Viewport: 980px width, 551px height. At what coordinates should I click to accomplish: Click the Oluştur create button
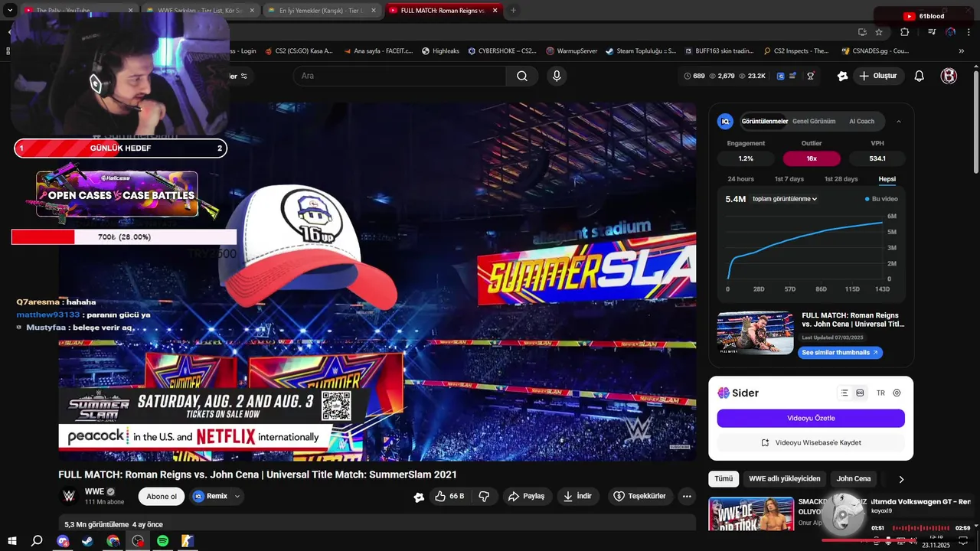pyautogui.click(x=877, y=76)
